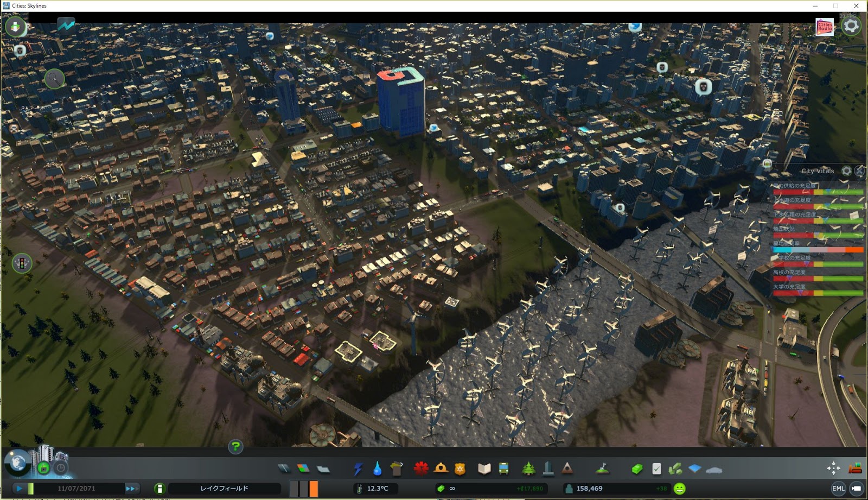Click the gray cloud toolbar icon

(714, 470)
